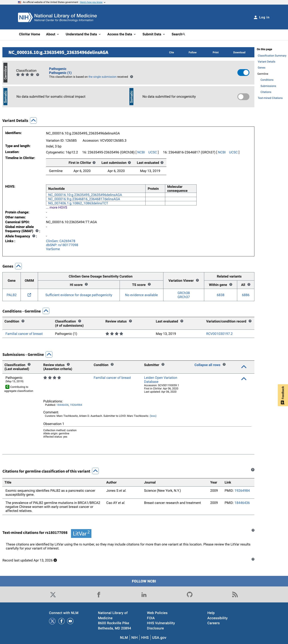This screenshot has width=288, height=644.
Task: Click help icon beside Variation/condition record
Action: click(x=250, y=321)
